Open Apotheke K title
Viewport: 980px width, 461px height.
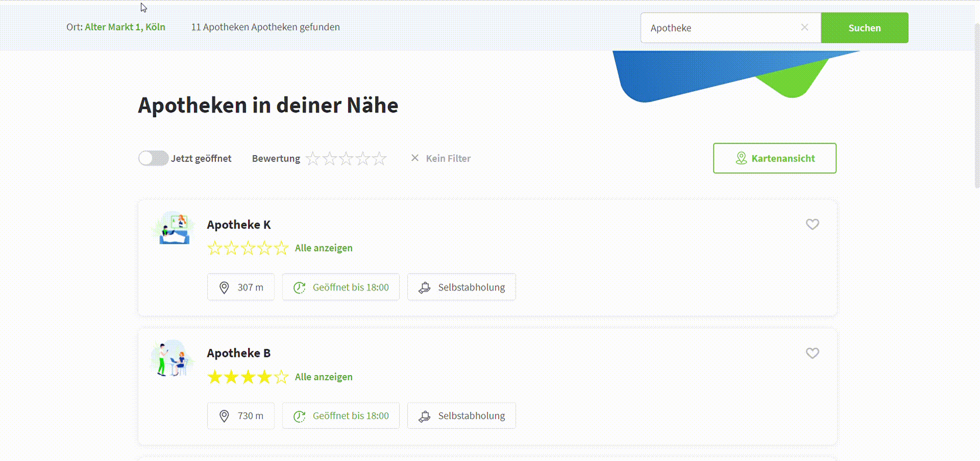(239, 225)
